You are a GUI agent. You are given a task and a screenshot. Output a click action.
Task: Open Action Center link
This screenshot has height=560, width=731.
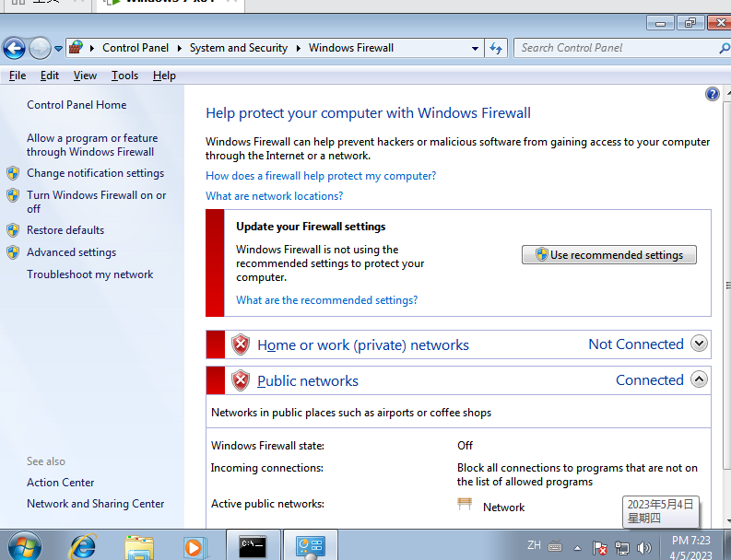coord(61,483)
